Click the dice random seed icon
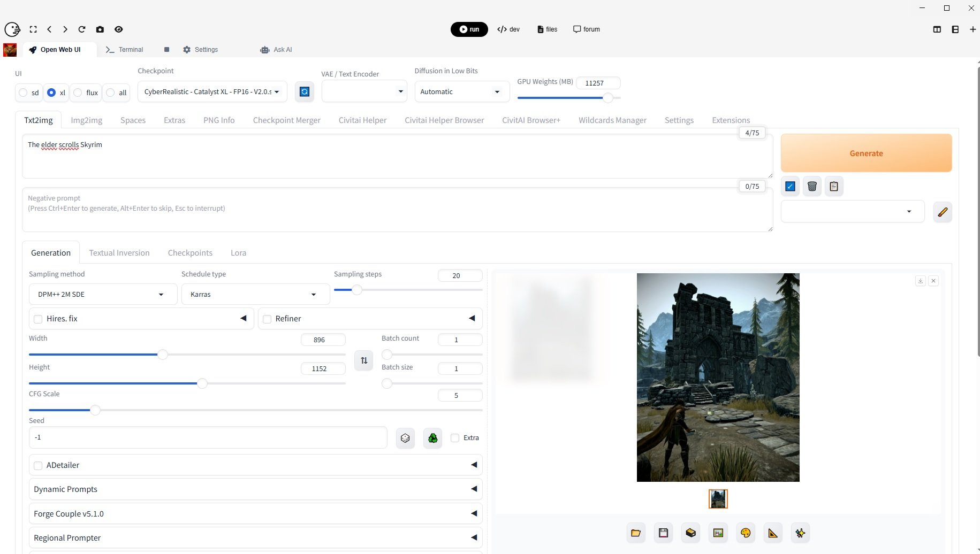This screenshot has height=554, width=980. click(405, 438)
